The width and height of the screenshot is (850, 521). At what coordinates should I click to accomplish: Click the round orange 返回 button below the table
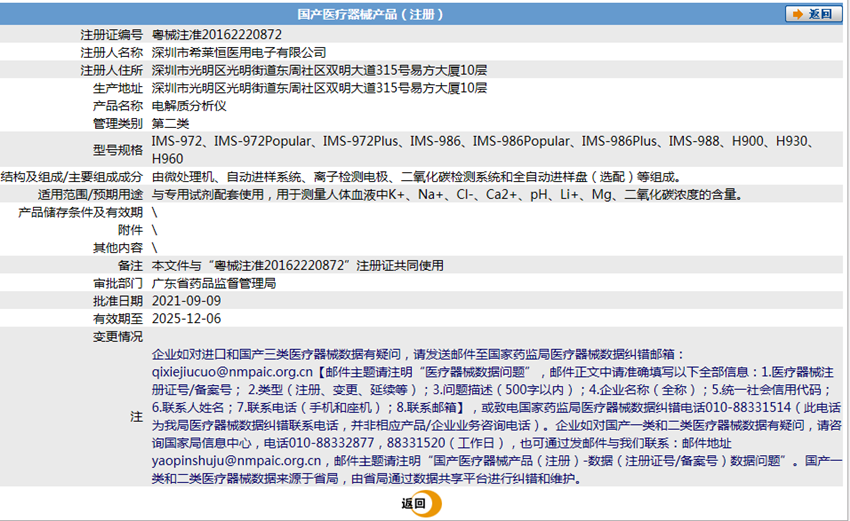pyautogui.click(x=421, y=504)
